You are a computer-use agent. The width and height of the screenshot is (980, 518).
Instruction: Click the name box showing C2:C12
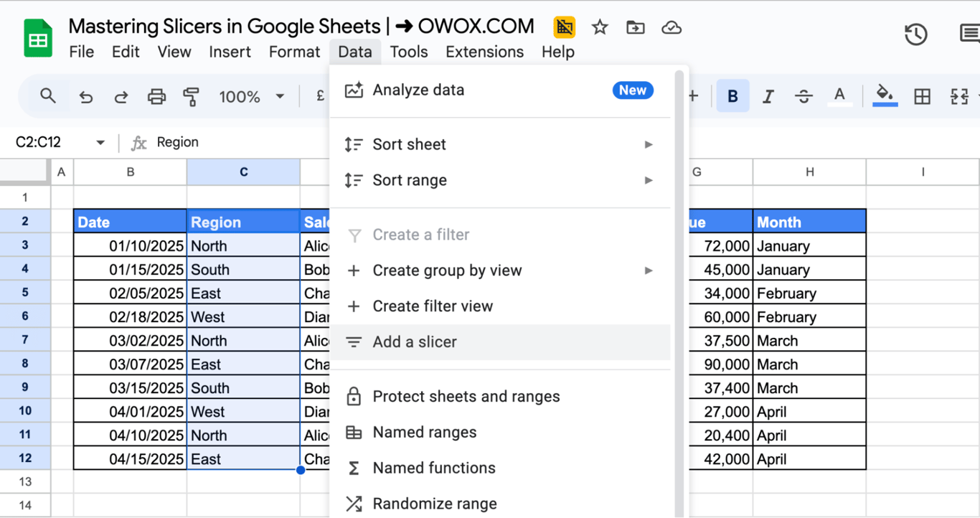click(x=39, y=142)
